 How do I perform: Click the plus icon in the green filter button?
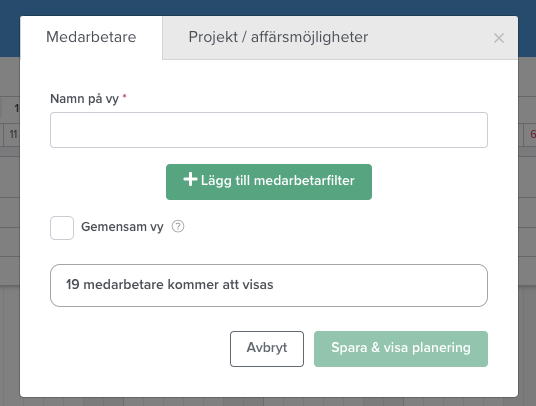pos(190,179)
